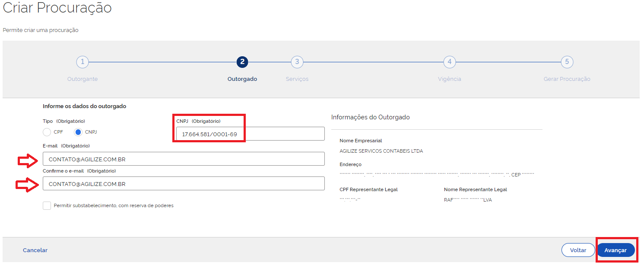The height and width of the screenshot is (266, 644).
Task: Go to step 1 Outorgante circle
Action: [x=82, y=62]
